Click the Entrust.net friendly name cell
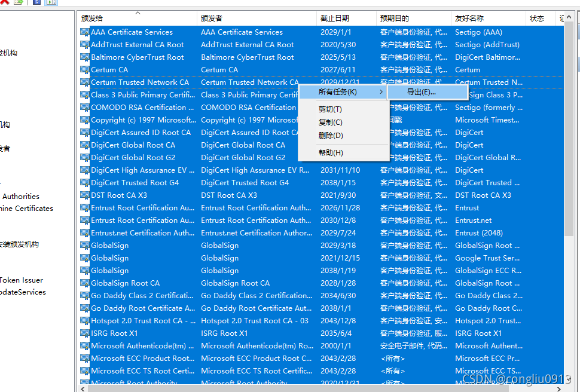The height and width of the screenshot is (392, 580). click(x=473, y=220)
